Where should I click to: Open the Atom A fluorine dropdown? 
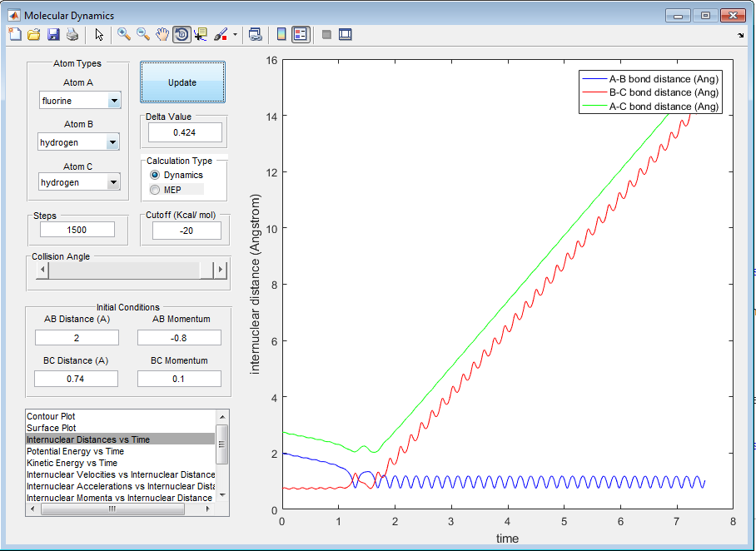click(113, 101)
